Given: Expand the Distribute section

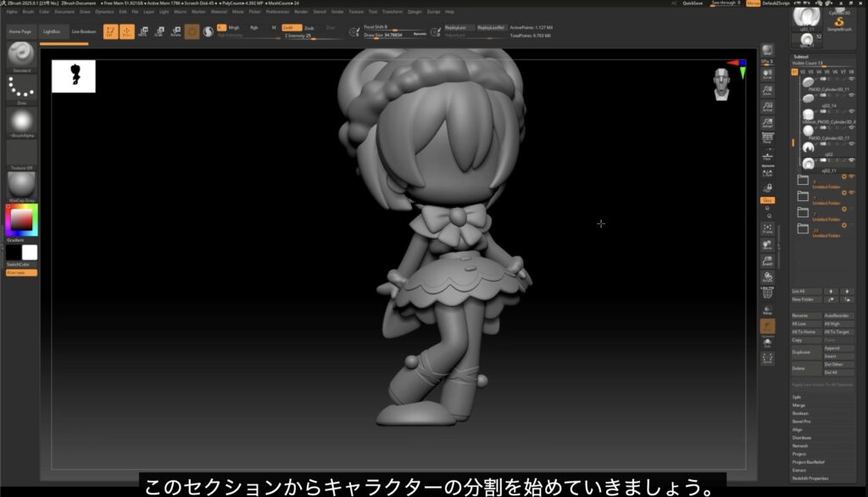Looking at the screenshot, I should point(802,438).
